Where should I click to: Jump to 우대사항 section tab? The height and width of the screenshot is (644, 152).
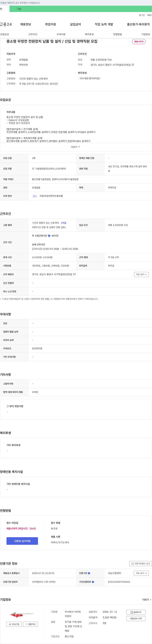click(x=61, y=34)
